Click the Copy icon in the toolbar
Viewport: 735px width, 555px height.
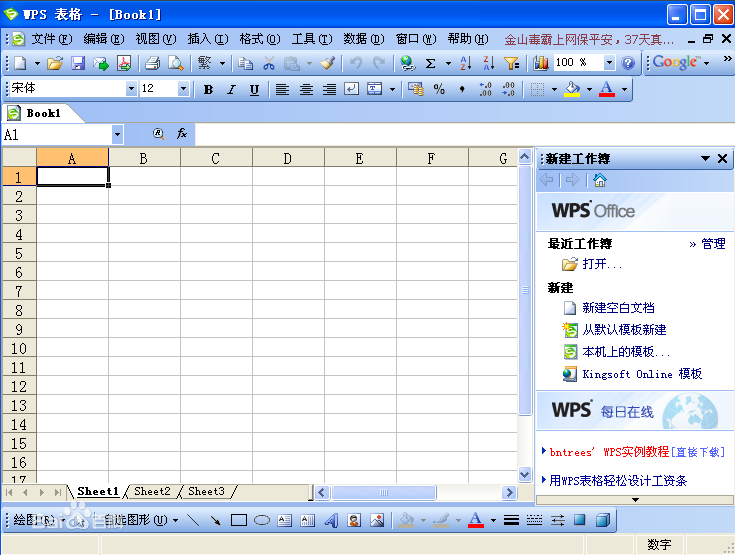(x=245, y=63)
